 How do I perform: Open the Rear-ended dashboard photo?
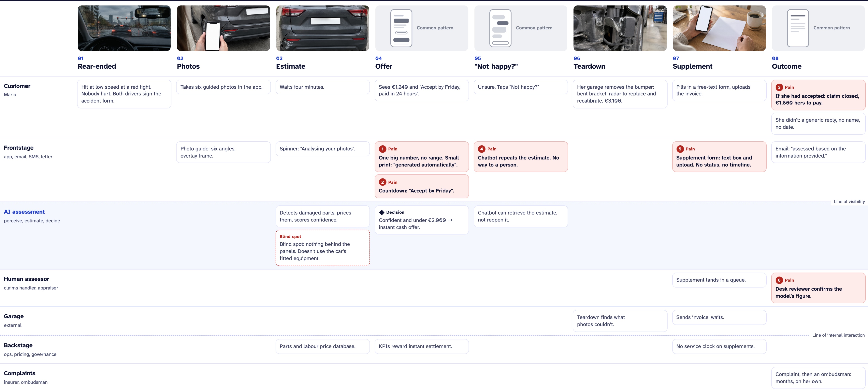click(x=124, y=28)
